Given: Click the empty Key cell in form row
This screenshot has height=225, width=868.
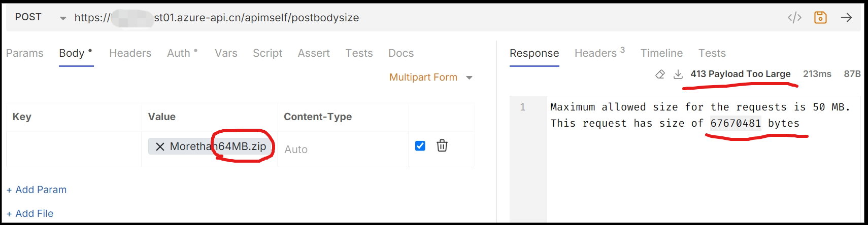Looking at the screenshot, I should 74,149.
